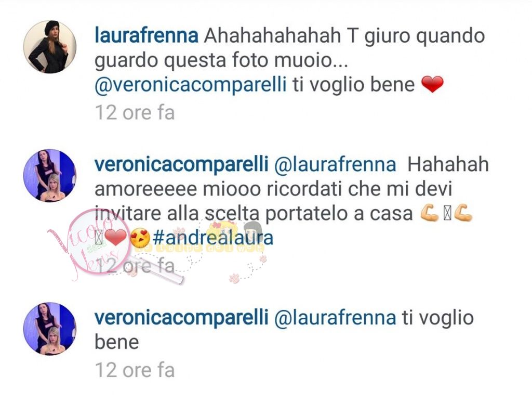The width and height of the screenshot is (532, 402).
Task: Click the 12 ore fa timestamp under first comment
Action: (x=135, y=112)
